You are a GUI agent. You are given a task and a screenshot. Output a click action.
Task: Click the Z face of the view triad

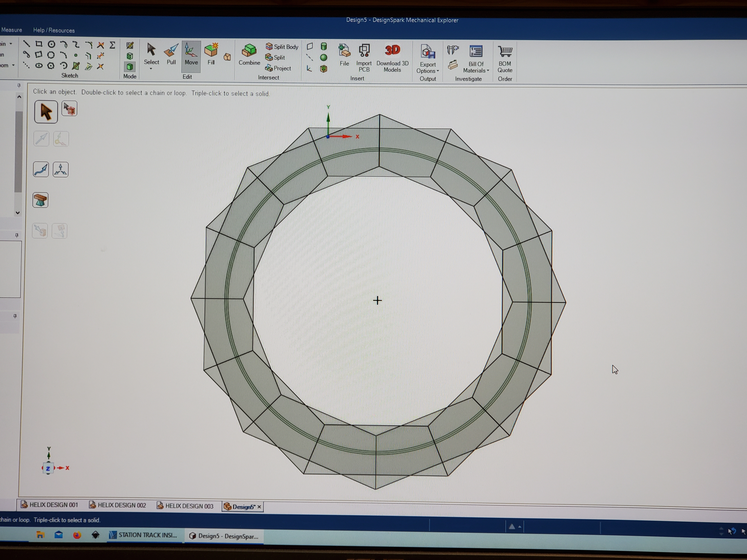point(48,468)
